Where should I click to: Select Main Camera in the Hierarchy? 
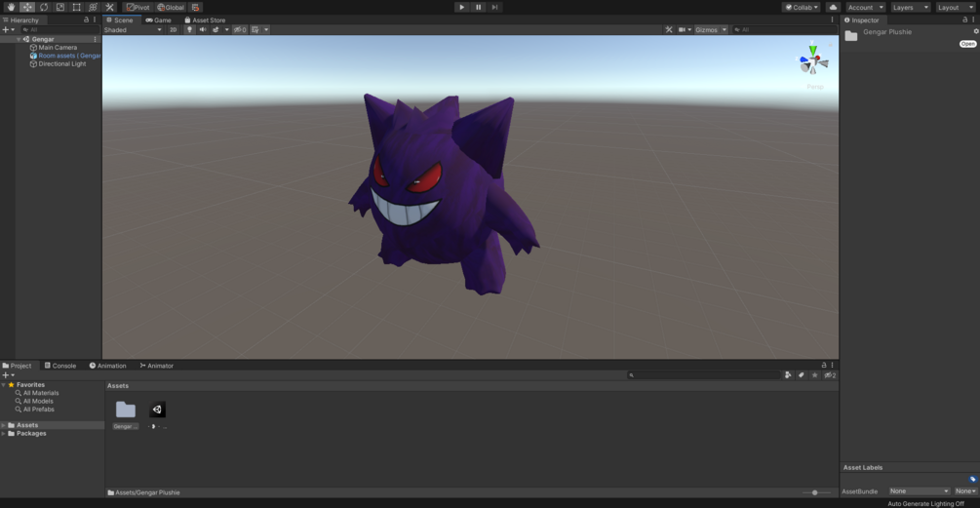[58, 48]
